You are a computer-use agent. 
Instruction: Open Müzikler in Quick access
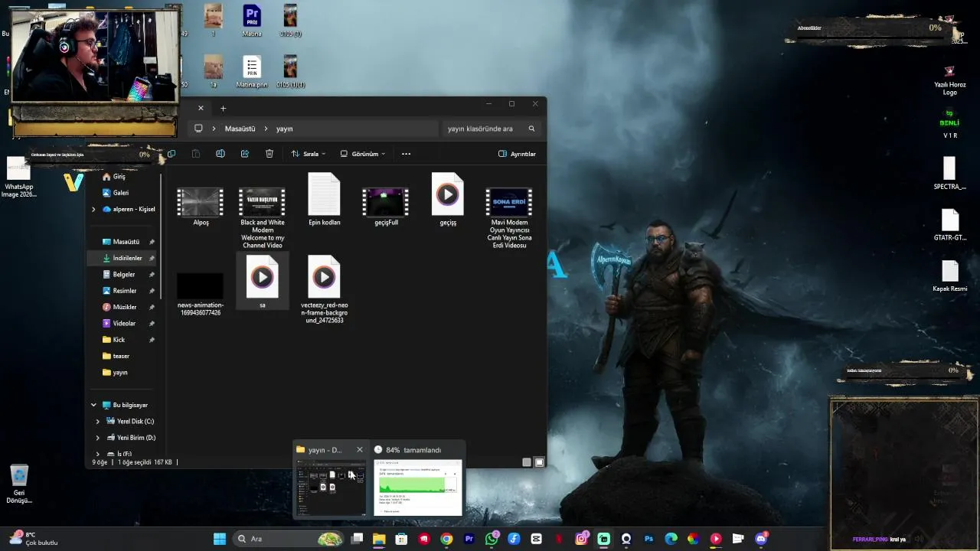pos(124,307)
